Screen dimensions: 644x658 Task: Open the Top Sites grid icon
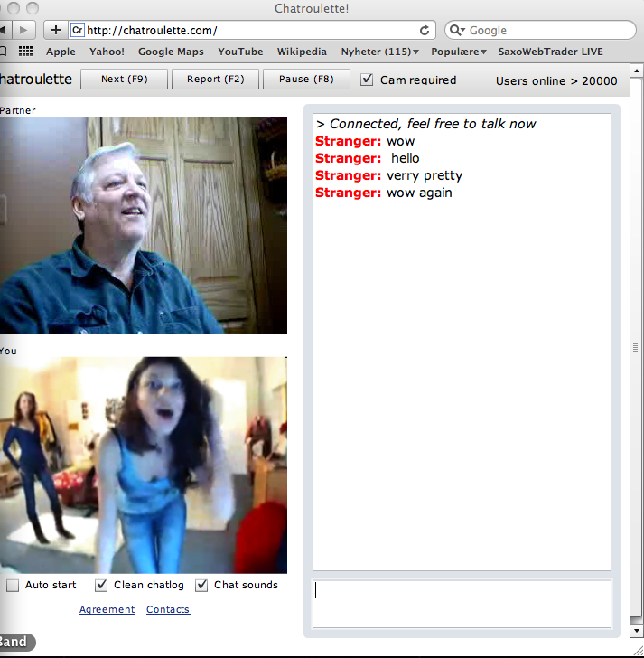(x=25, y=52)
